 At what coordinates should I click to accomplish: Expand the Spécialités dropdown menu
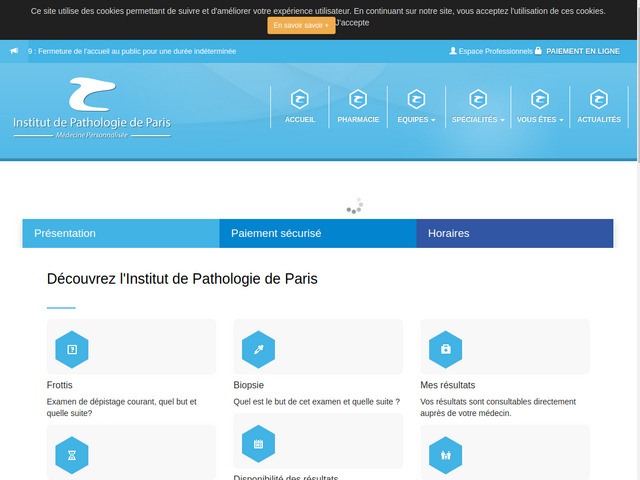pyautogui.click(x=478, y=120)
